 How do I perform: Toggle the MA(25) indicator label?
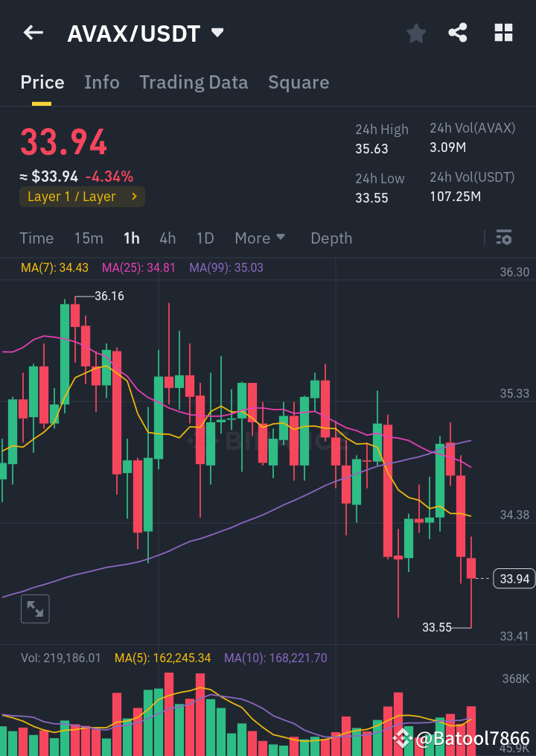point(138,267)
